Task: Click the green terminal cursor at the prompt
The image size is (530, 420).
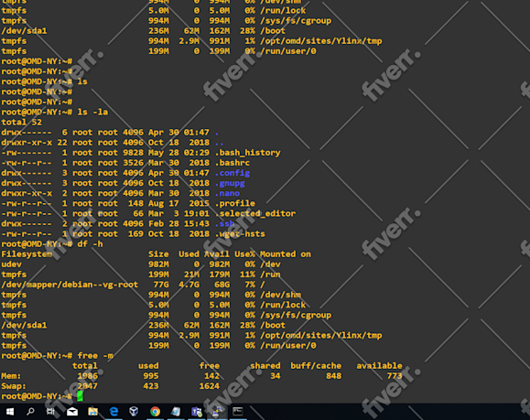Action: point(80,396)
